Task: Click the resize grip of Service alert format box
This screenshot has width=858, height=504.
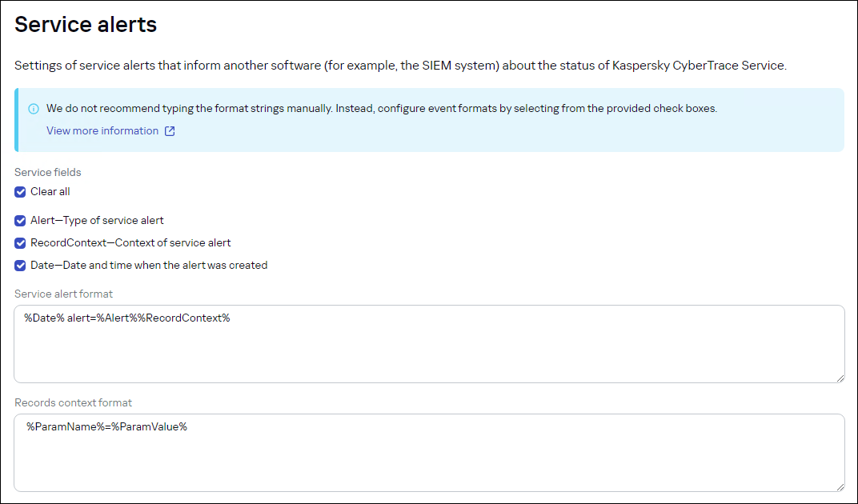Action: pyautogui.click(x=840, y=377)
